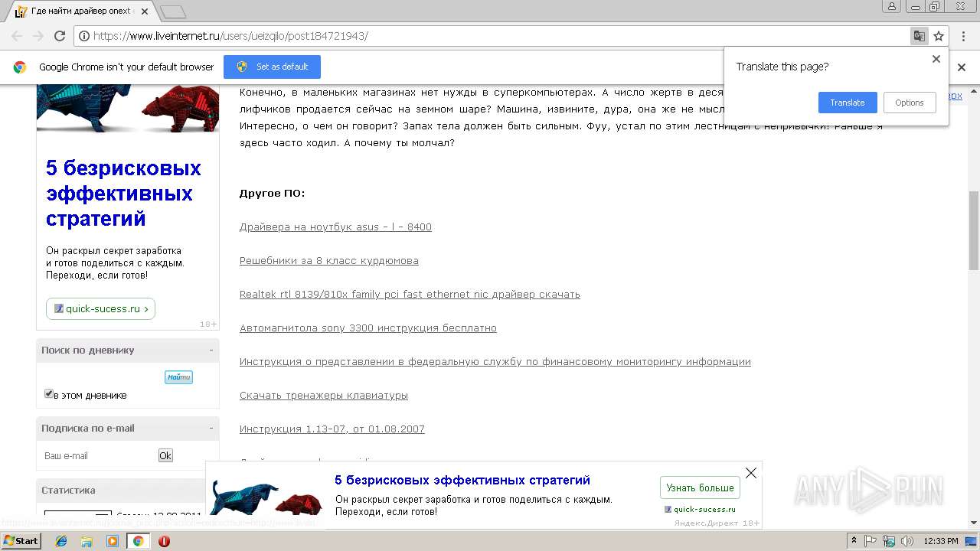Switch to Chrome taskbar icon
Viewport: 980px width, 551px height.
coord(138,541)
